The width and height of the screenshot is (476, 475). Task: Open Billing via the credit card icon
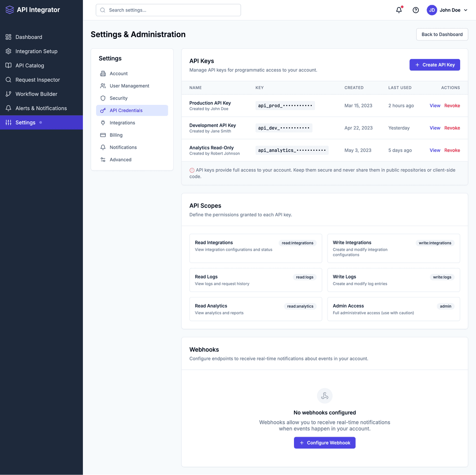coord(103,135)
